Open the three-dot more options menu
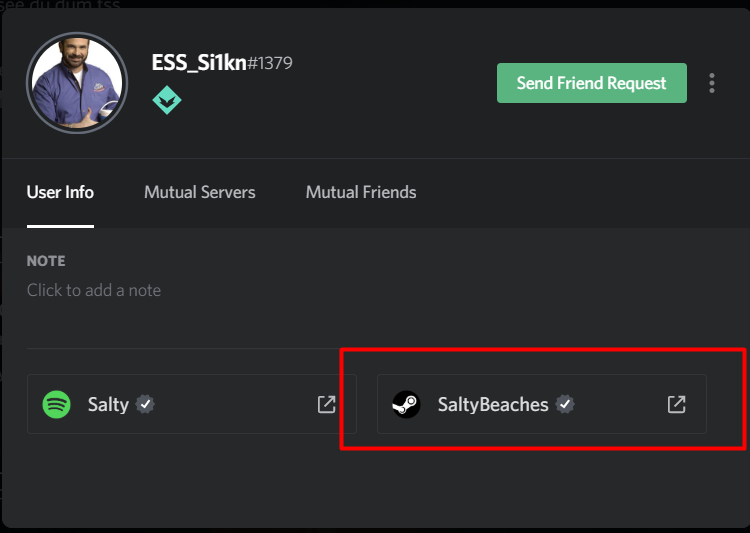The width and height of the screenshot is (750, 533). pos(712,83)
